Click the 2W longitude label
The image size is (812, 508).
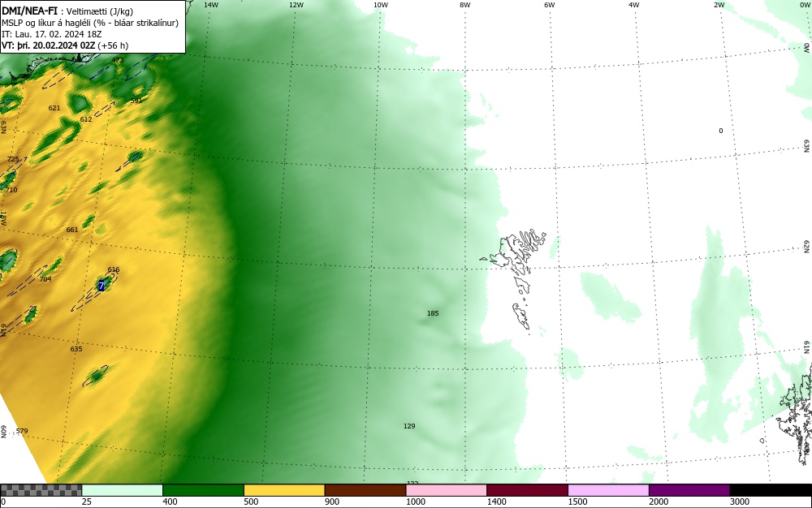(719, 5)
